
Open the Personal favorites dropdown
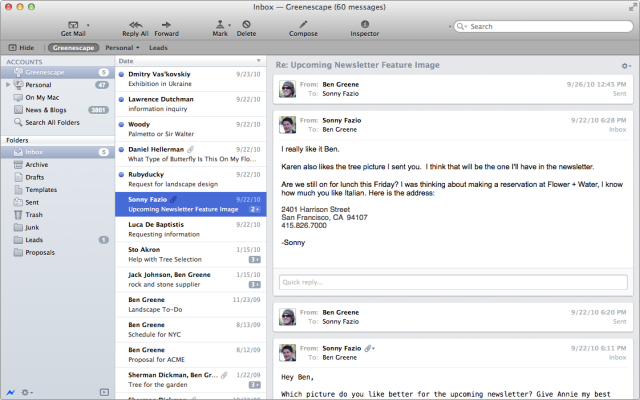122,48
